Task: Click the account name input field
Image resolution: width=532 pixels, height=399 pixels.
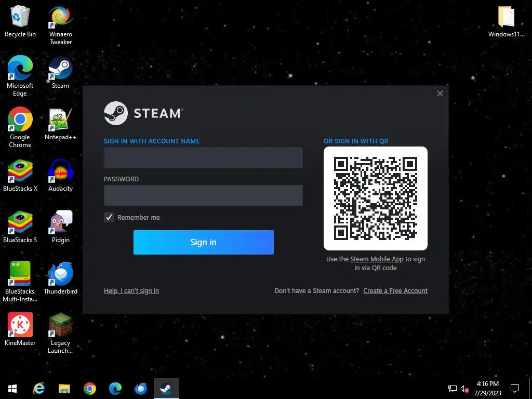Action: [203, 158]
